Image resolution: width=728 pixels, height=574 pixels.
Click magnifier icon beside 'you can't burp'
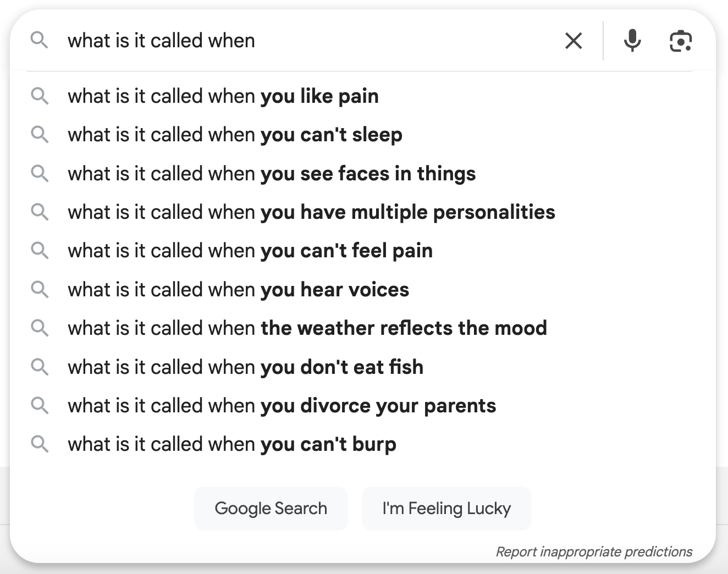[39, 444]
